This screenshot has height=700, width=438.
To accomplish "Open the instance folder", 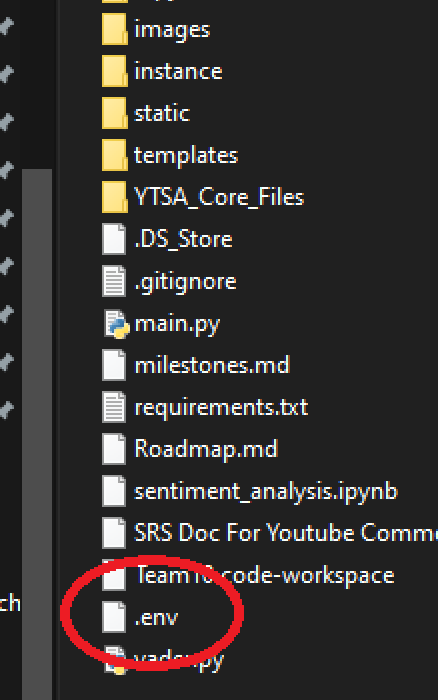I will click(x=178, y=71).
